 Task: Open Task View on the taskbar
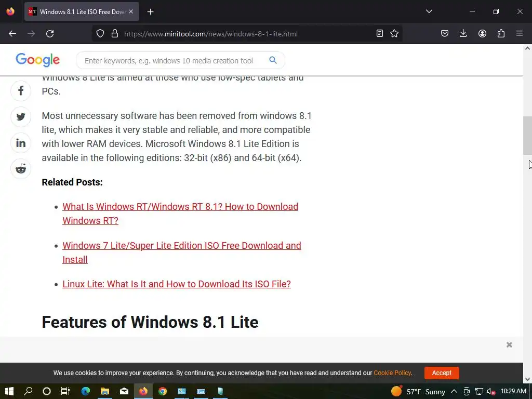pyautogui.click(x=65, y=391)
